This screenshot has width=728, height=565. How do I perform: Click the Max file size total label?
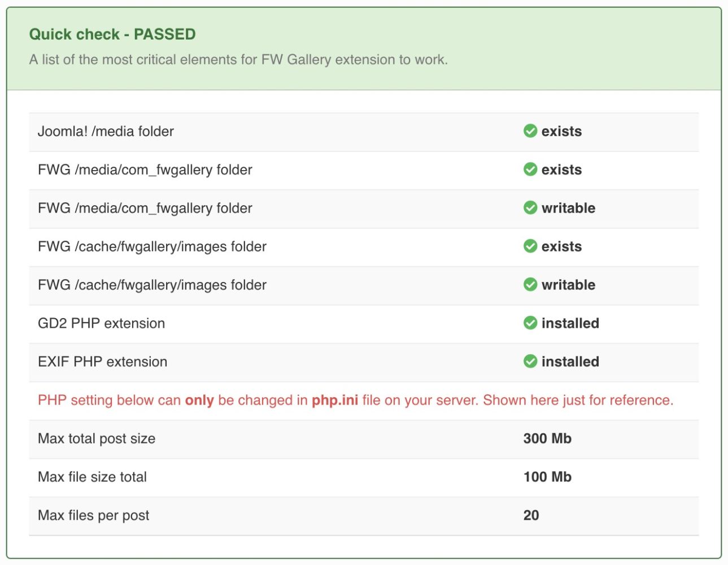click(92, 477)
